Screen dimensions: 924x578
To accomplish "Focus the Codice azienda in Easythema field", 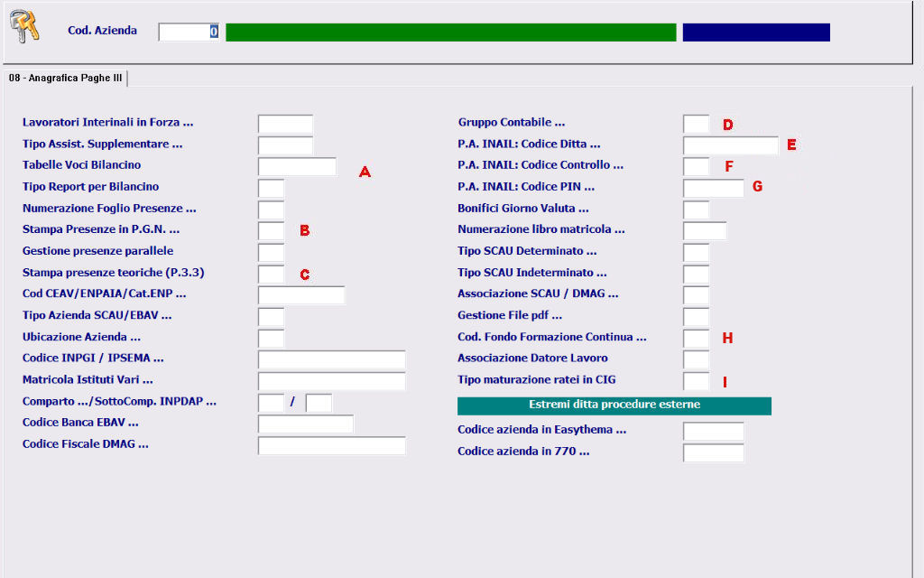I will 713,431.
